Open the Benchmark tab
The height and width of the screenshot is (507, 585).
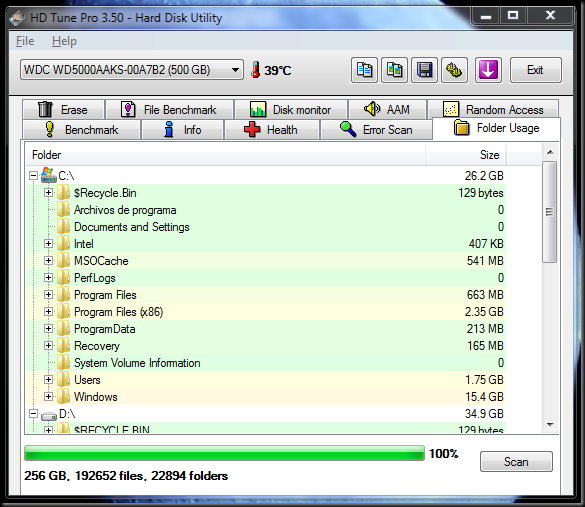click(x=82, y=129)
